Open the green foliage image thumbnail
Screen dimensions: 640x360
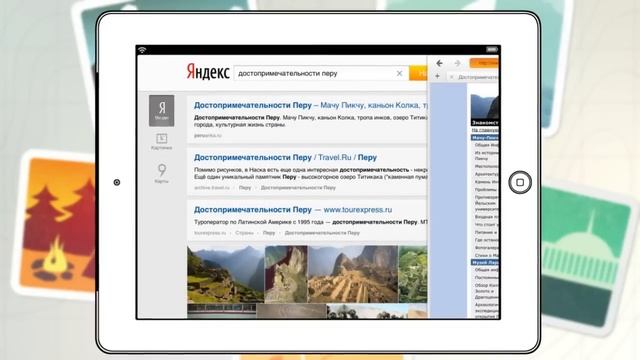[x=413, y=274]
